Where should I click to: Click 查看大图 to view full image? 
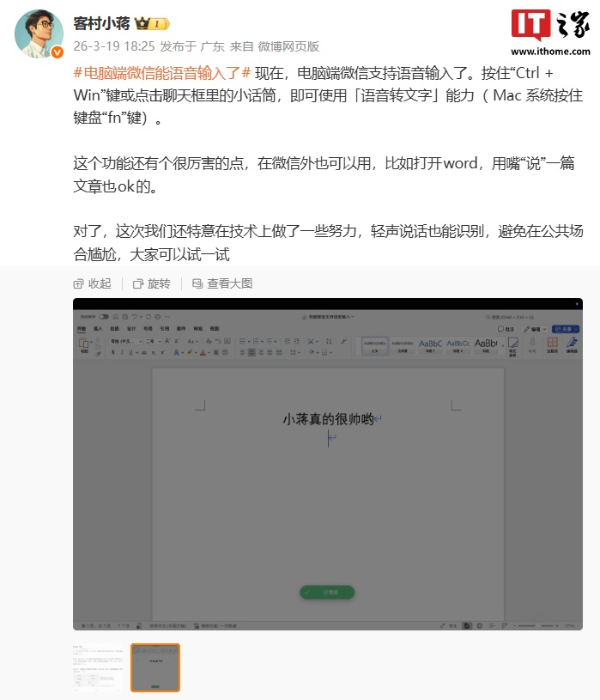point(222,283)
